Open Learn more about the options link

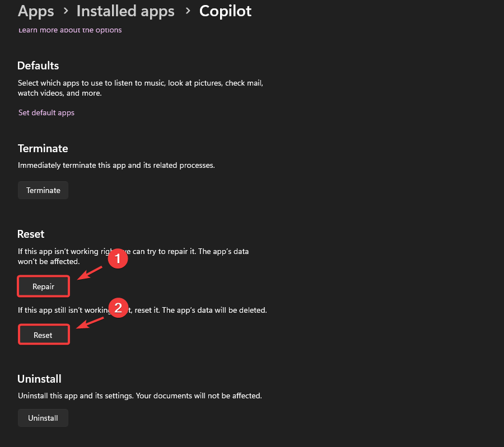[70, 30]
